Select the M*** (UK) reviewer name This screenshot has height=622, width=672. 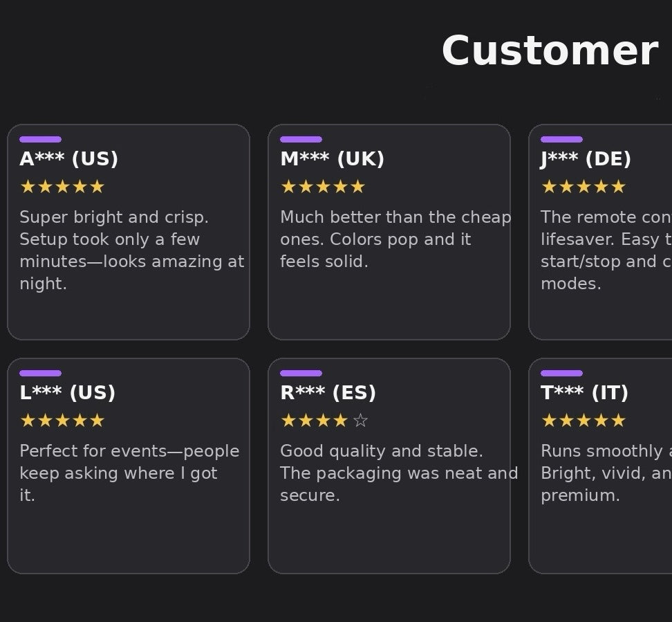pos(332,160)
